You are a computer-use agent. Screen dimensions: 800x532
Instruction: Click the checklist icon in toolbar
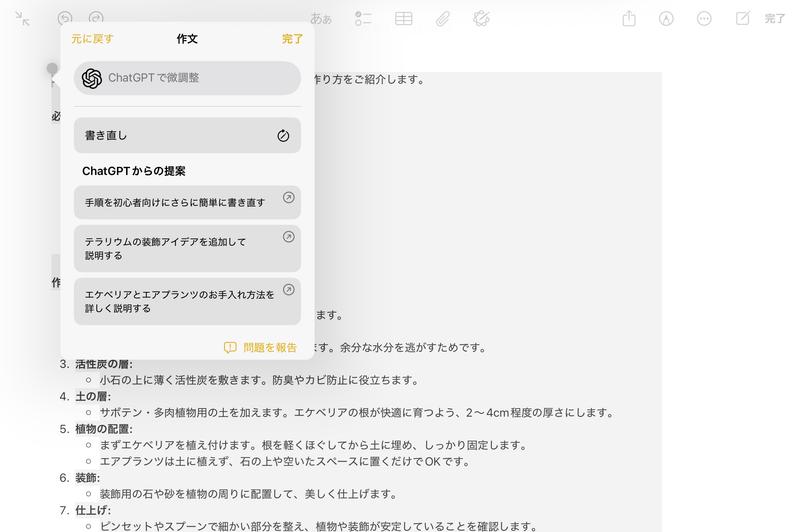click(363, 19)
